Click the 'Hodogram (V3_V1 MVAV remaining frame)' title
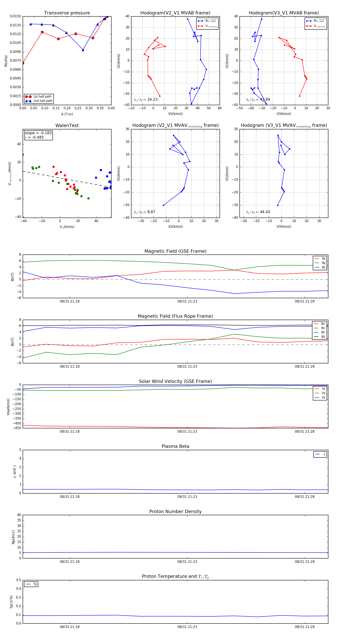The image size is (351, 644). (x=284, y=125)
